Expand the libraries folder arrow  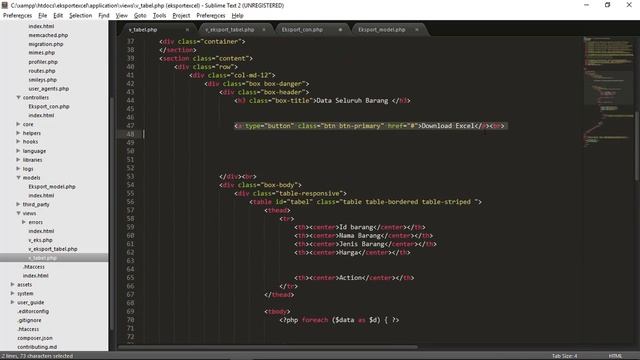(18, 160)
